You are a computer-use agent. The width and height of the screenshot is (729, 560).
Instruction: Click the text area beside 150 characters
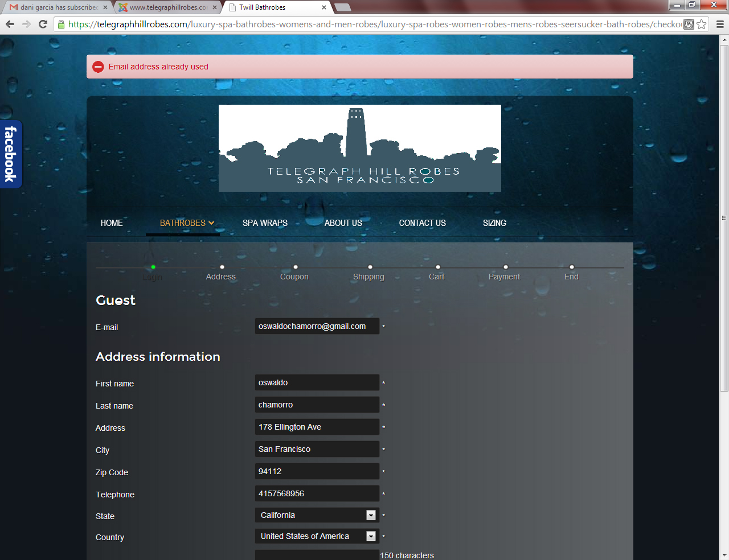pyautogui.click(x=317, y=555)
